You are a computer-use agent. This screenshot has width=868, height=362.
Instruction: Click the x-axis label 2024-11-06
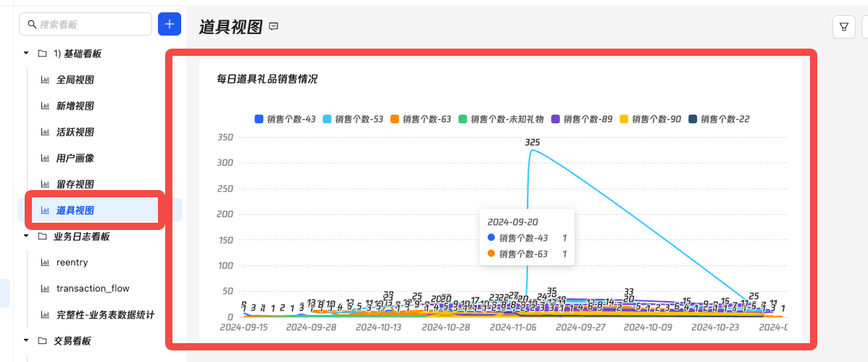point(513,327)
